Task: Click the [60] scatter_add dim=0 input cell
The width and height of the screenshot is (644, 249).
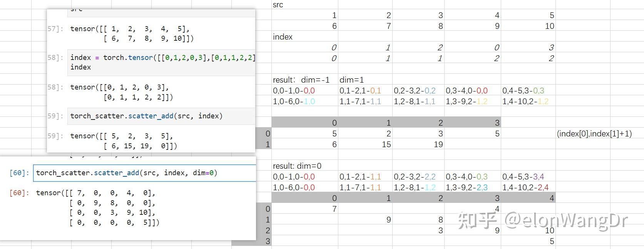Action: coord(144,173)
